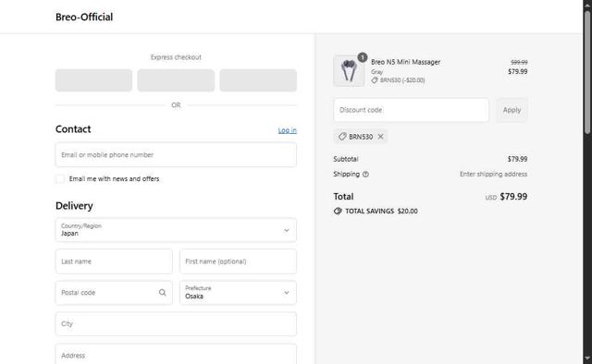Click the First name (optional) field
Image resolution: width=592 pixels, height=364 pixels.
(239, 261)
